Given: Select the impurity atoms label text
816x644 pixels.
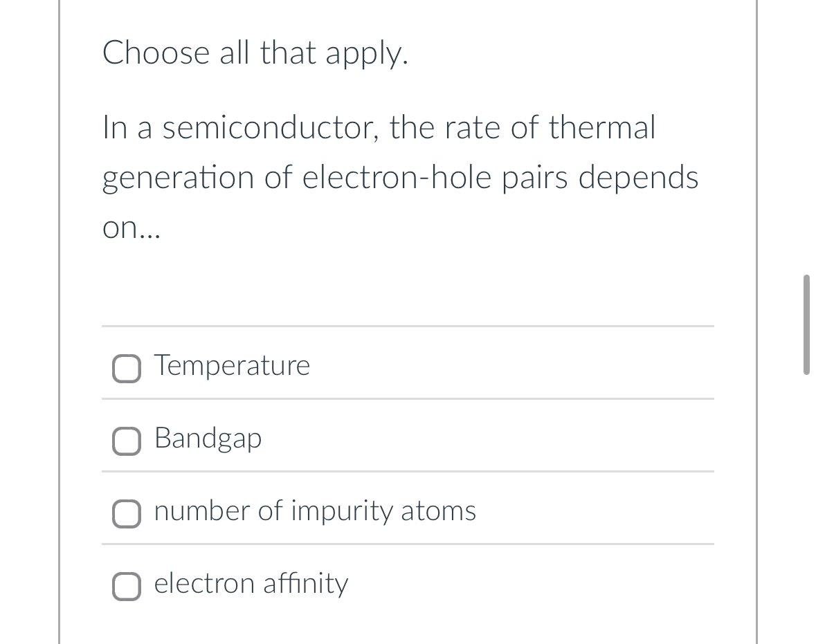Looking at the screenshot, I should click(315, 511).
